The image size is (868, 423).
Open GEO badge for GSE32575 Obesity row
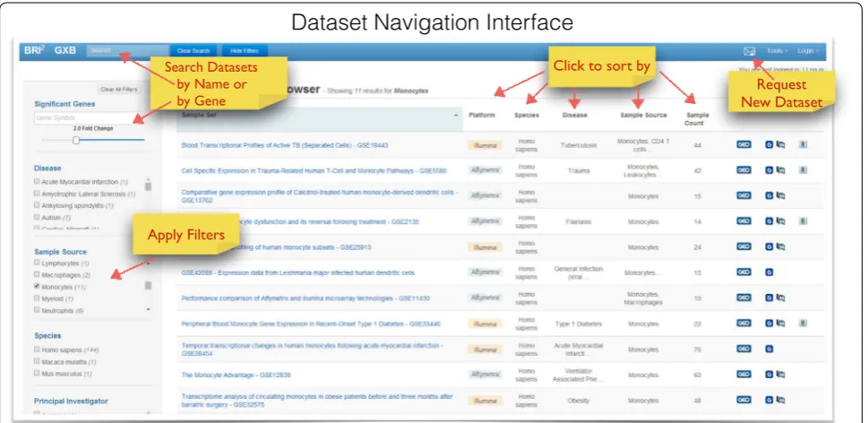pos(743,400)
